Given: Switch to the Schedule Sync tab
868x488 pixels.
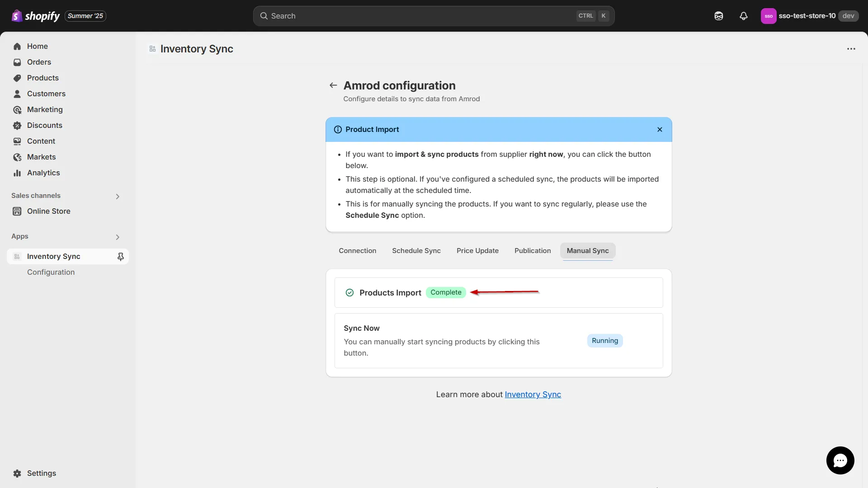Looking at the screenshot, I should (416, 251).
